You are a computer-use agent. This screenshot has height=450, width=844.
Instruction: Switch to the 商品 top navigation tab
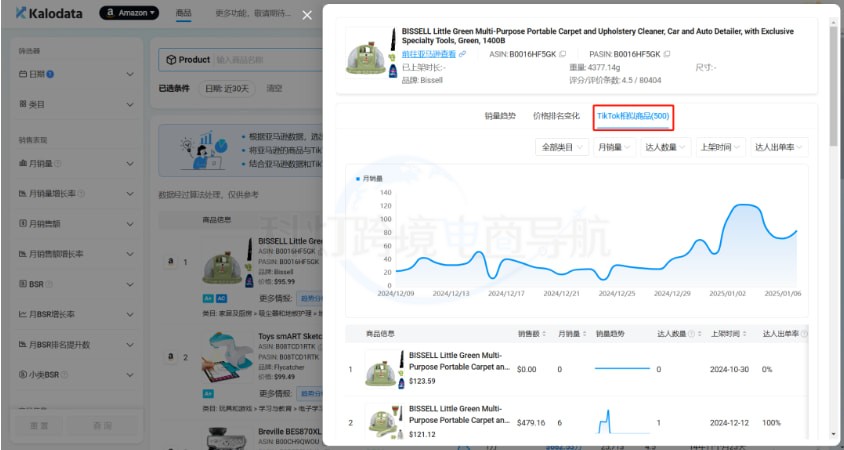tap(184, 12)
